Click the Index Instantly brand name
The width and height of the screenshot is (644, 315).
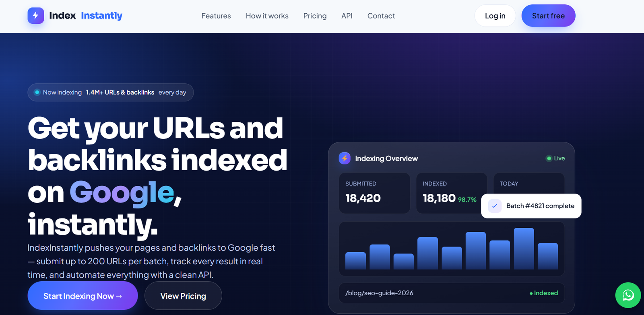click(x=86, y=16)
